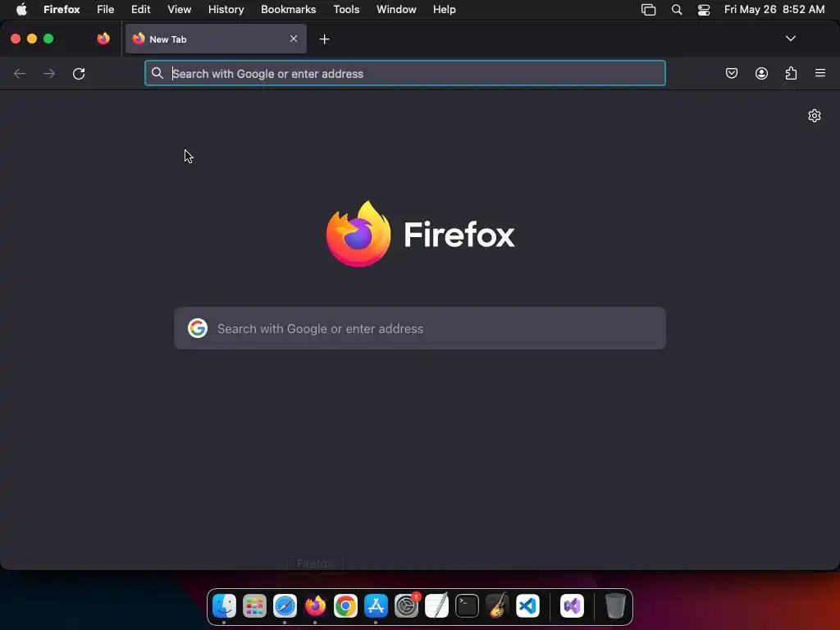The width and height of the screenshot is (840, 630).
Task: Expand the list all tabs chevron
Action: tap(790, 39)
